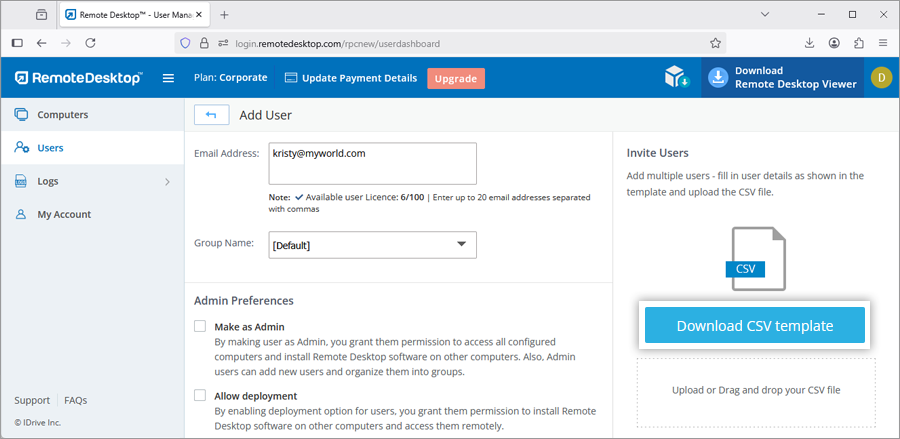Reload the page using browser refresh icon
This screenshot has height=439, width=900.
[91, 43]
